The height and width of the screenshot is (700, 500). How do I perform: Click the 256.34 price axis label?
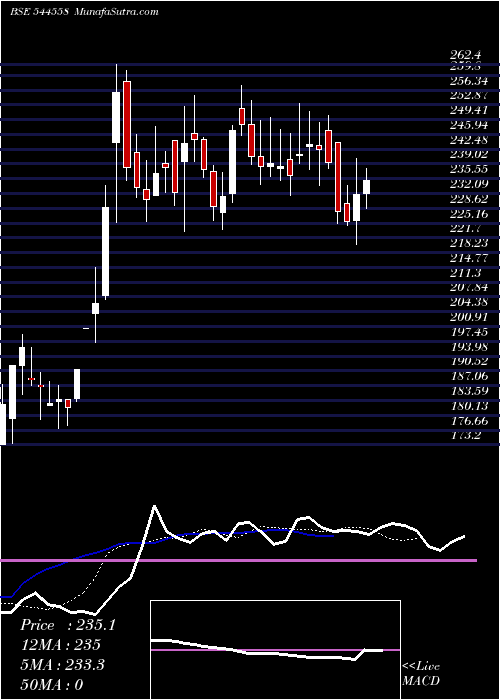(469, 81)
